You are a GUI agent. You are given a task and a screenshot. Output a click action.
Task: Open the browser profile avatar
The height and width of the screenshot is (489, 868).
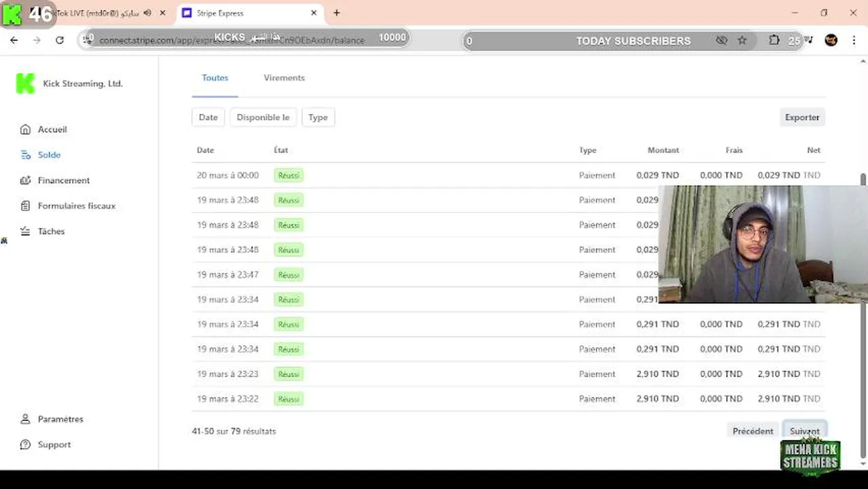coord(831,40)
